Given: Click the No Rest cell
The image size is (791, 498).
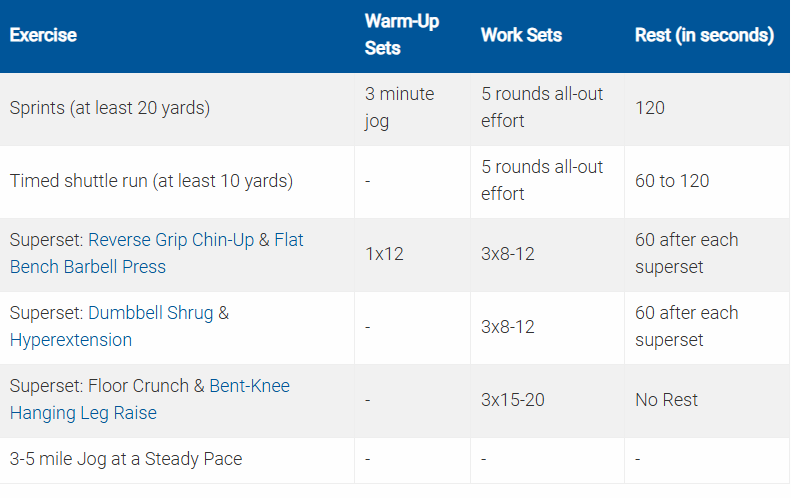Looking at the screenshot, I should click(667, 400).
